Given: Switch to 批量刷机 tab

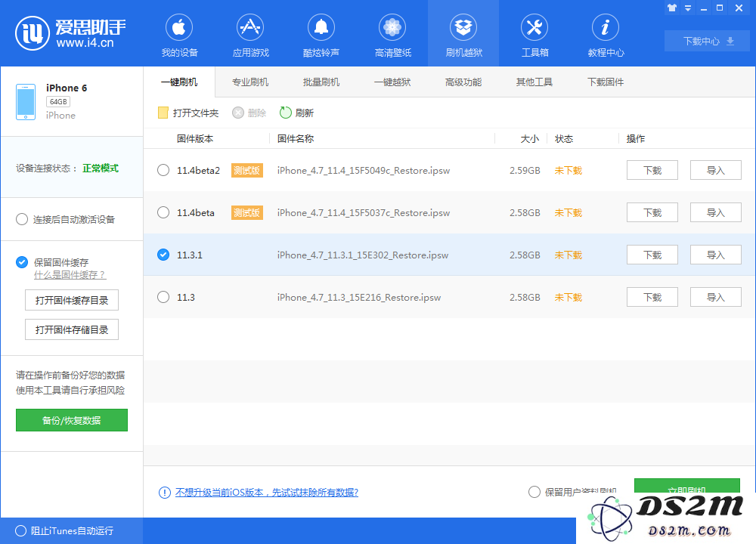Looking at the screenshot, I should [x=321, y=82].
